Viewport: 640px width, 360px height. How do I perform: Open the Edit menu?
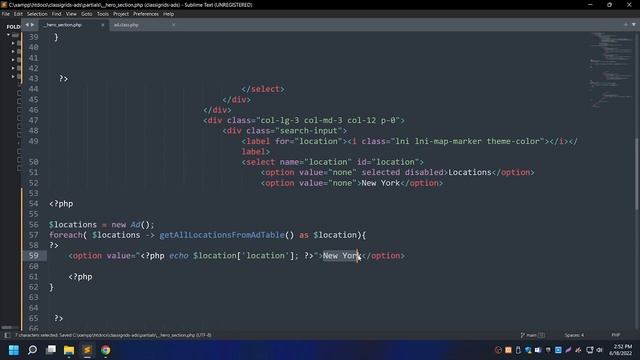tap(18, 14)
